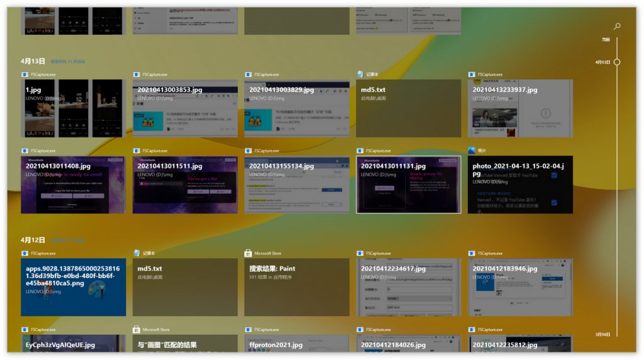Open the 20210412234617.jpg activity card
The height and width of the screenshot is (360, 644).
point(408,287)
